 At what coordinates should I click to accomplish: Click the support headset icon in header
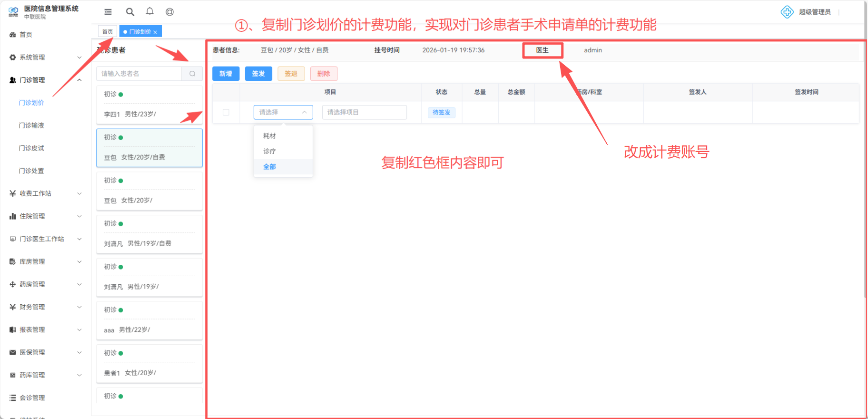point(169,12)
